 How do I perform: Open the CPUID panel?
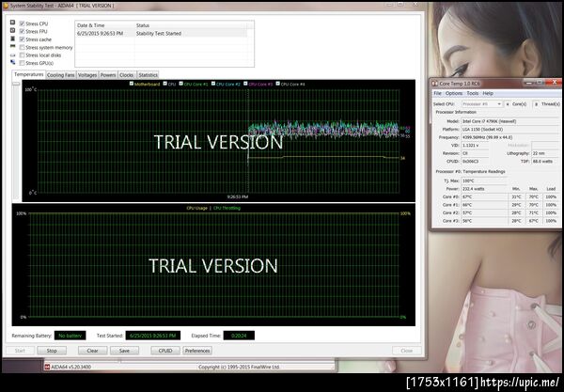pyautogui.click(x=165, y=351)
